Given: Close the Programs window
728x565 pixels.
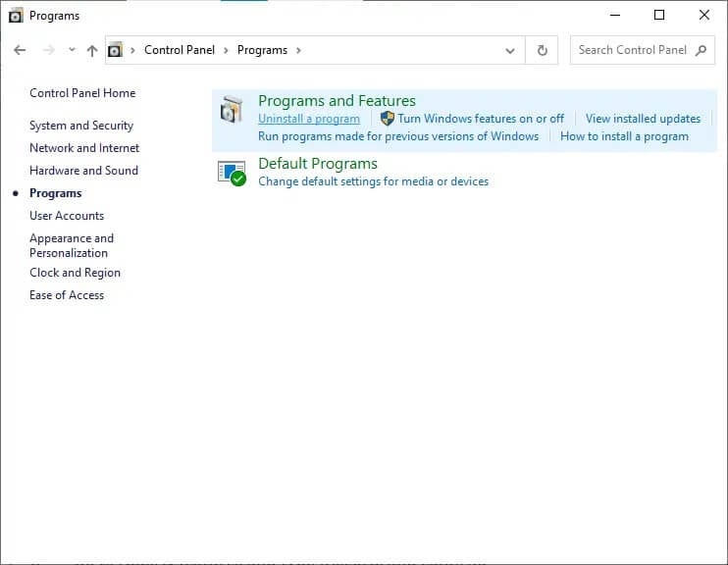Looking at the screenshot, I should [x=703, y=15].
